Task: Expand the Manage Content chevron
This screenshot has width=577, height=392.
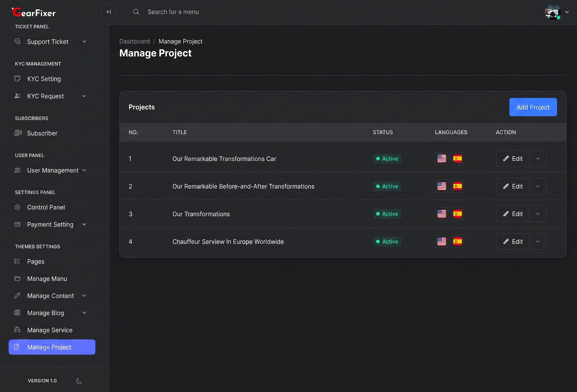Action: click(x=84, y=295)
